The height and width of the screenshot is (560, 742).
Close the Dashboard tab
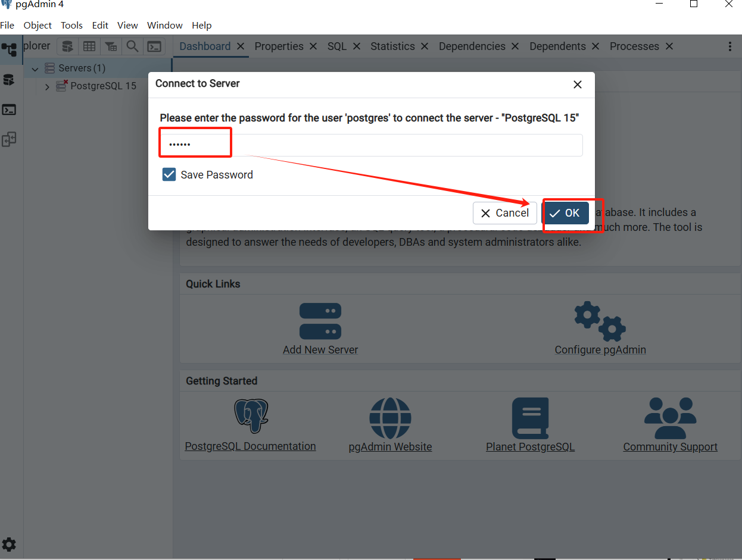coord(240,46)
